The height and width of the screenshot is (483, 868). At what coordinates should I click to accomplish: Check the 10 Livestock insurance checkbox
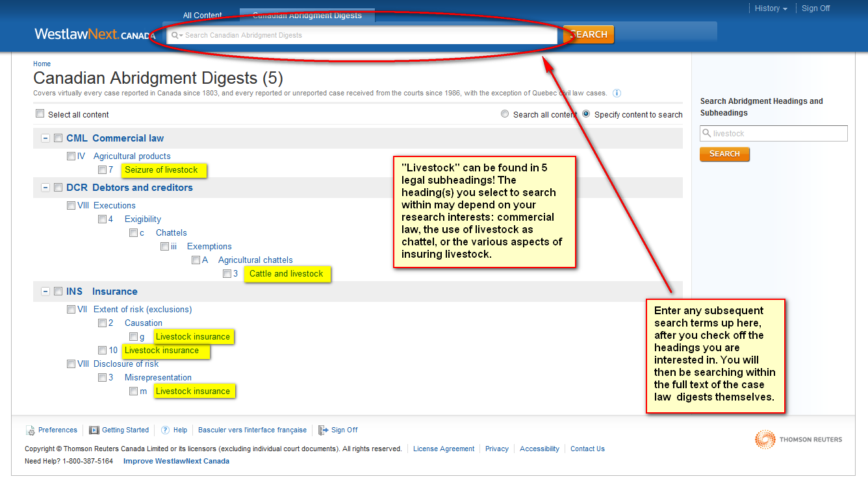coord(102,350)
